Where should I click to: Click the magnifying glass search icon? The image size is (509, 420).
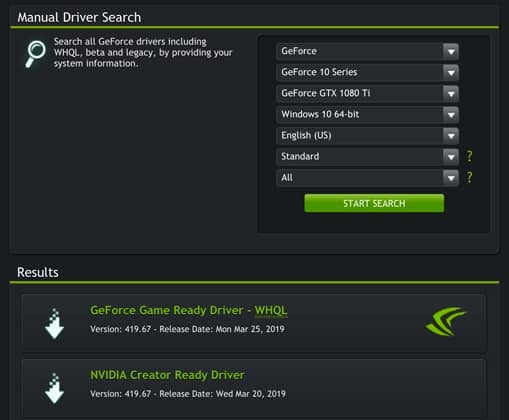(36, 54)
